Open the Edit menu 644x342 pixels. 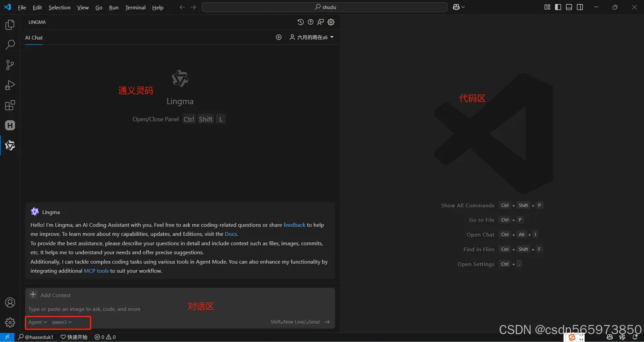[37, 7]
